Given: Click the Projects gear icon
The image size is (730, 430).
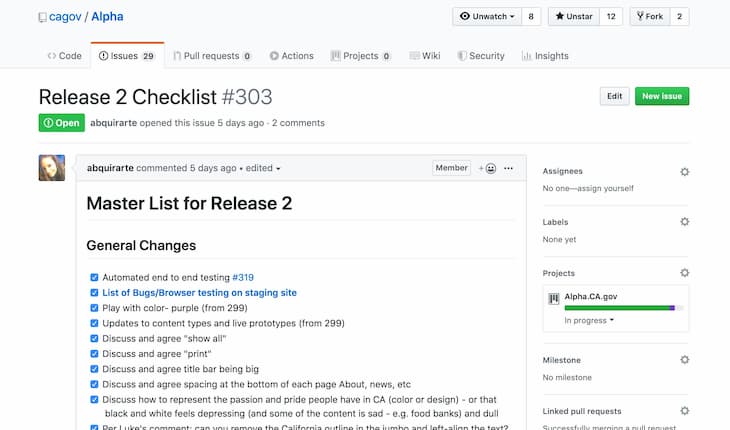Looking at the screenshot, I should point(684,273).
